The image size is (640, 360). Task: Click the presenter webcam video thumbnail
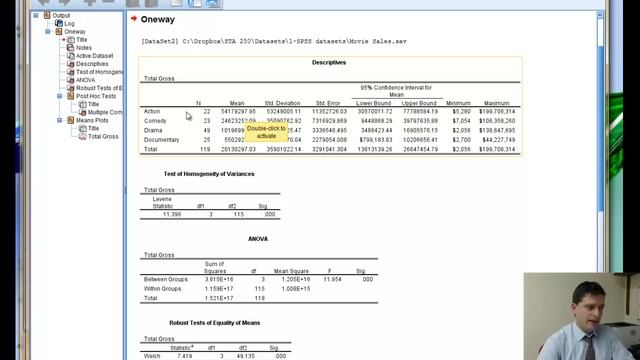582,316
